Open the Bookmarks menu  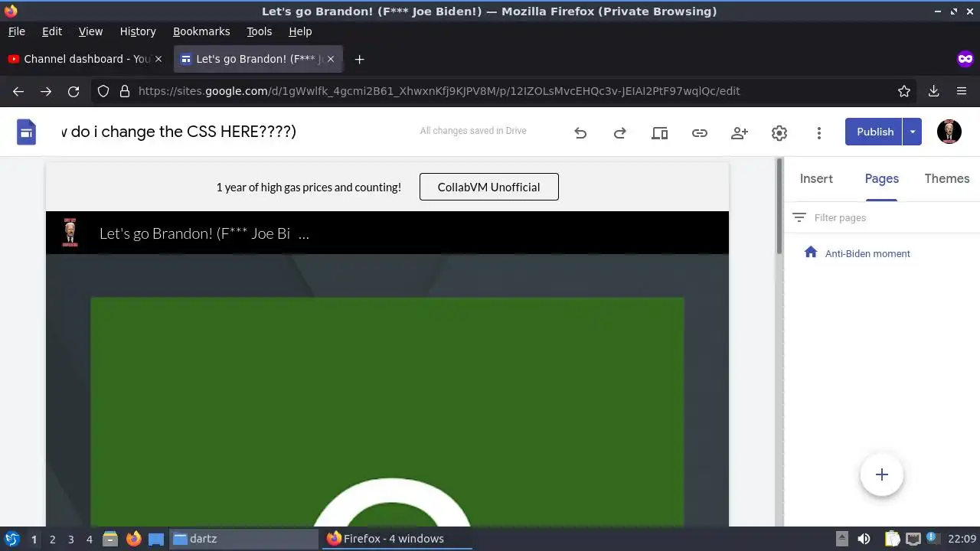coord(201,31)
